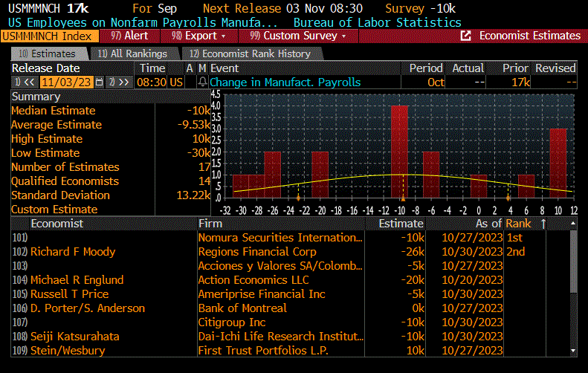Sort by Economist column header

tap(57, 224)
